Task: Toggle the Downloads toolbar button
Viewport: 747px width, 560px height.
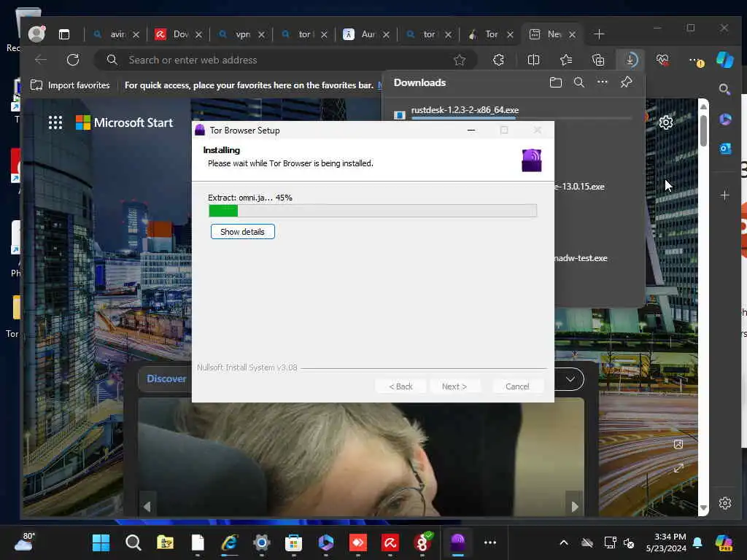Action: [x=630, y=60]
